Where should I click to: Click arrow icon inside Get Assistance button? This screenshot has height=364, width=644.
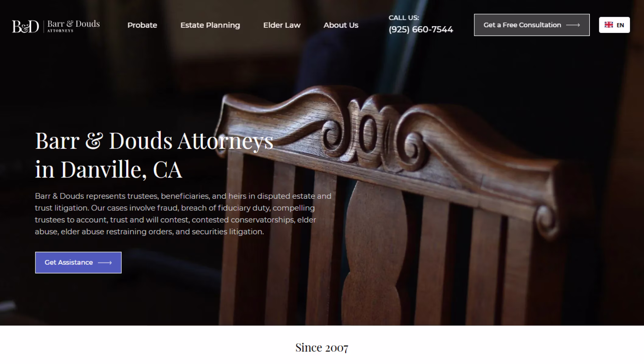105,263
